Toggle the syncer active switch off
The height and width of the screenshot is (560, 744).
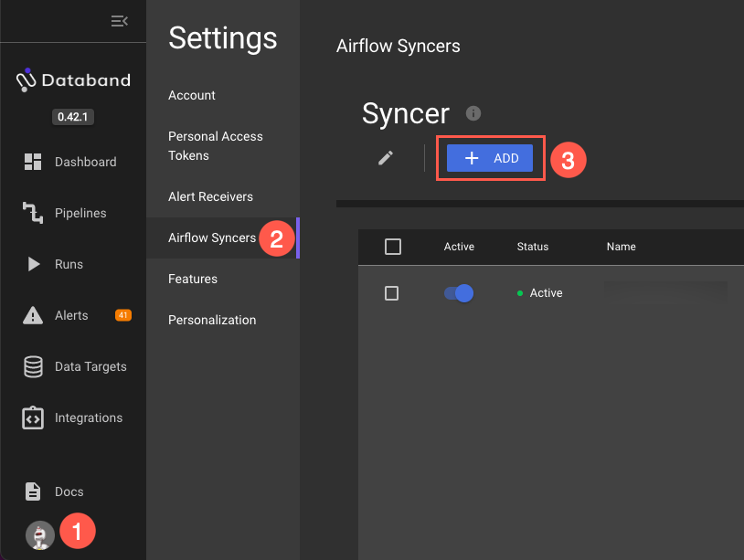click(458, 293)
